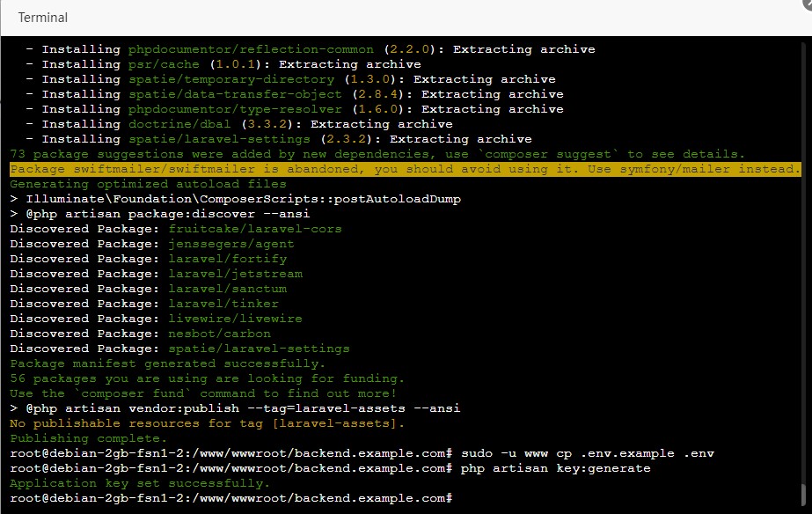Viewport: 812px width, 514px height.
Task: Click 'phpdocumentor/reflection-common' package name
Action: [251, 49]
